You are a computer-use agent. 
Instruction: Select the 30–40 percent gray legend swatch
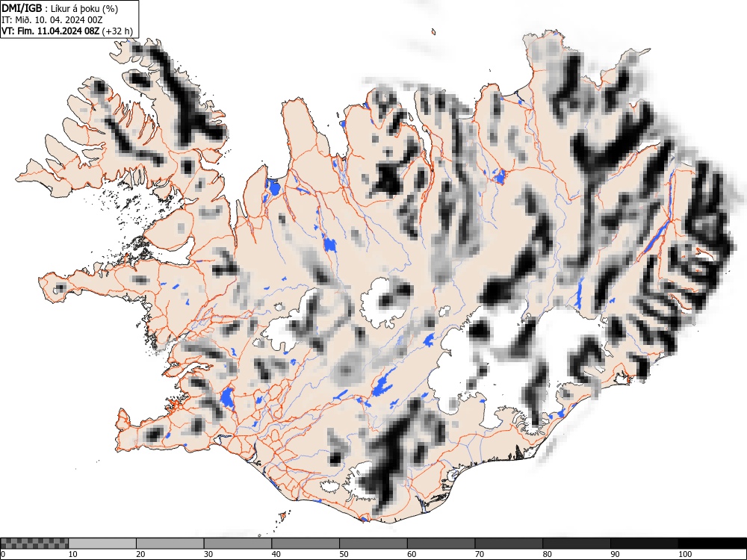238,544
